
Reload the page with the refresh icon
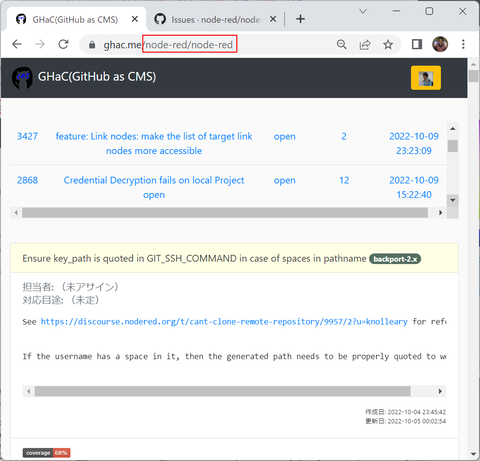click(63, 44)
